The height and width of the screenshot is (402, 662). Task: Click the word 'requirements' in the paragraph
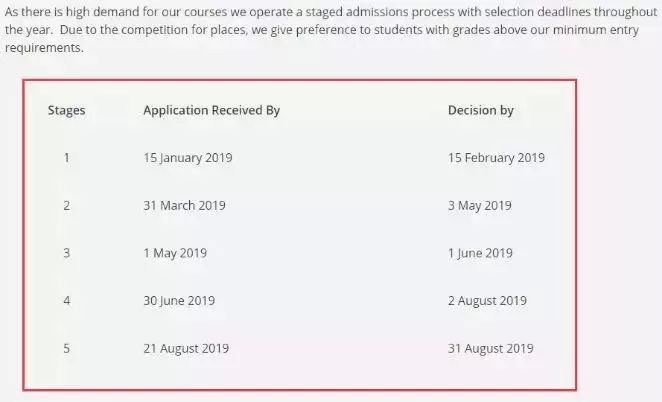point(43,48)
